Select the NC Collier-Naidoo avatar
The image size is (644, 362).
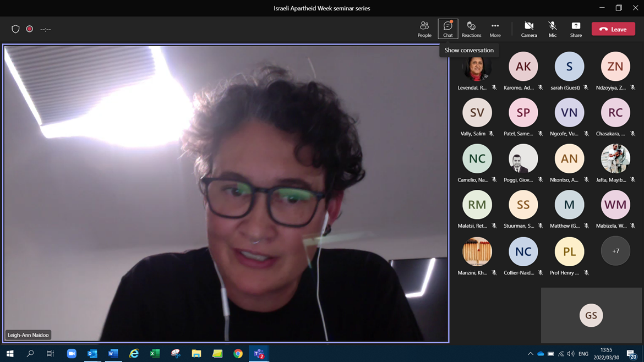[523, 251]
